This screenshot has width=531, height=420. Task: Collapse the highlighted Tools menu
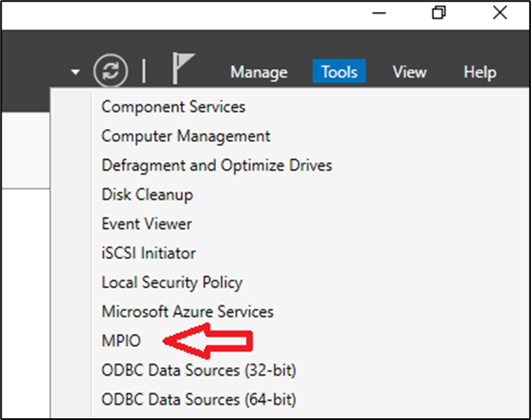tap(340, 72)
